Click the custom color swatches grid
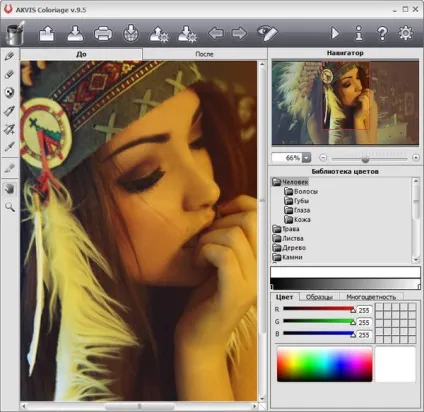The height and width of the screenshot is (412, 424). click(395, 323)
